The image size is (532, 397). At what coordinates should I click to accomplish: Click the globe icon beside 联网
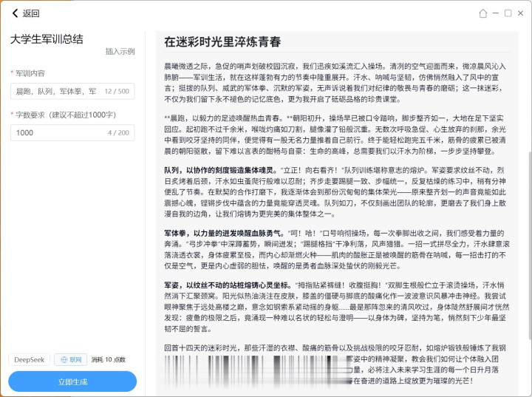pos(63,360)
